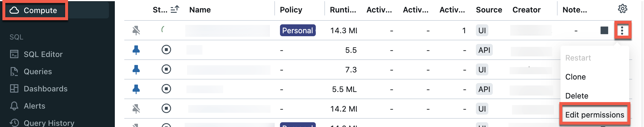This screenshot has width=644, height=127.
Task: Select Edit permissions from the menu
Action: 594,115
